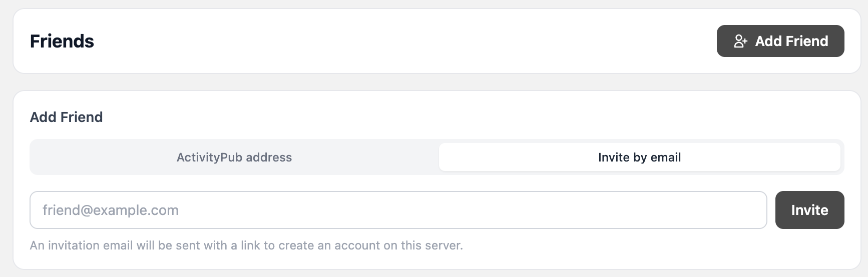This screenshot has width=868, height=277.
Task: Click the Invite button
Action: point(809,210)
